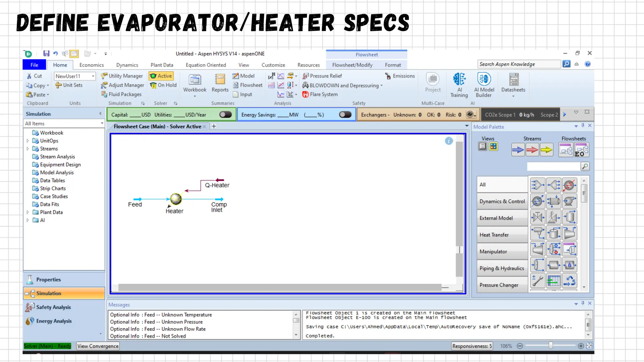Click the zoom in plus button

click(x=581, y=346)
